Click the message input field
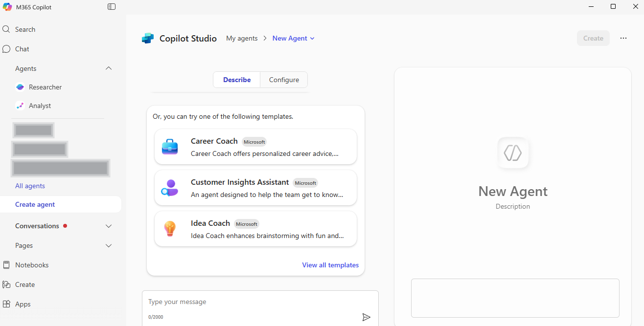 click(x=254, y=302)
